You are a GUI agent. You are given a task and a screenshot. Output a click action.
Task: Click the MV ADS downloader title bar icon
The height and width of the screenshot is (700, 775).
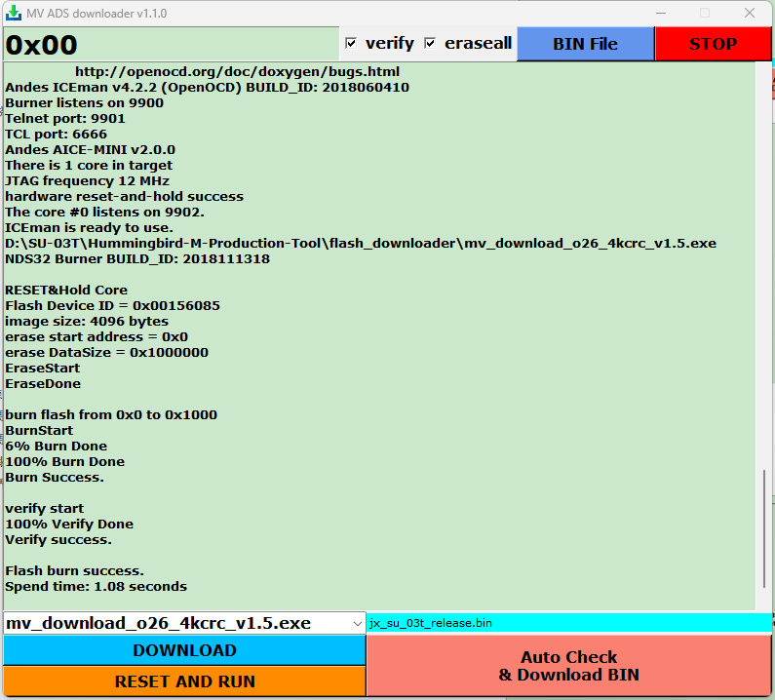point(14,14)
